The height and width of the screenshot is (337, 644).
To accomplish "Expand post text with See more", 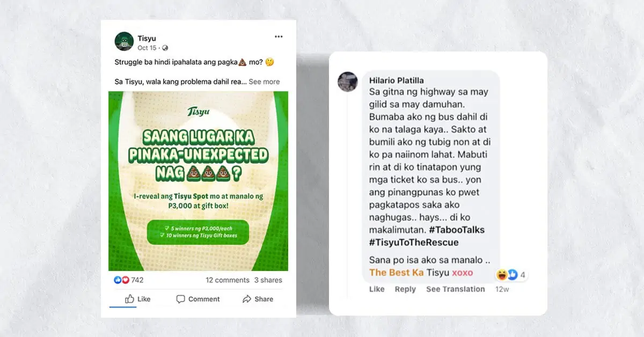I will click(x=264, y=82).
